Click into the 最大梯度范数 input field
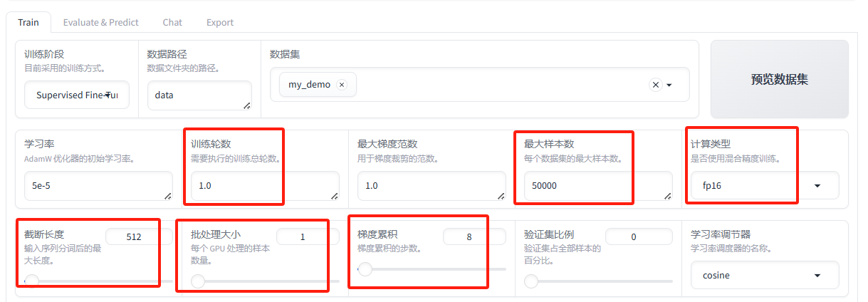868x302 pixels. (431, 185)
